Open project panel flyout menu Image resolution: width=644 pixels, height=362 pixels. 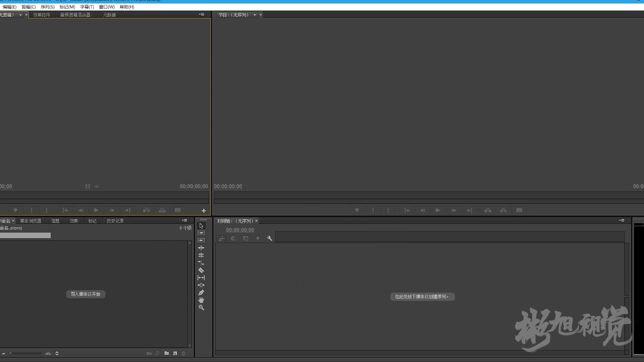coord(184,221)
